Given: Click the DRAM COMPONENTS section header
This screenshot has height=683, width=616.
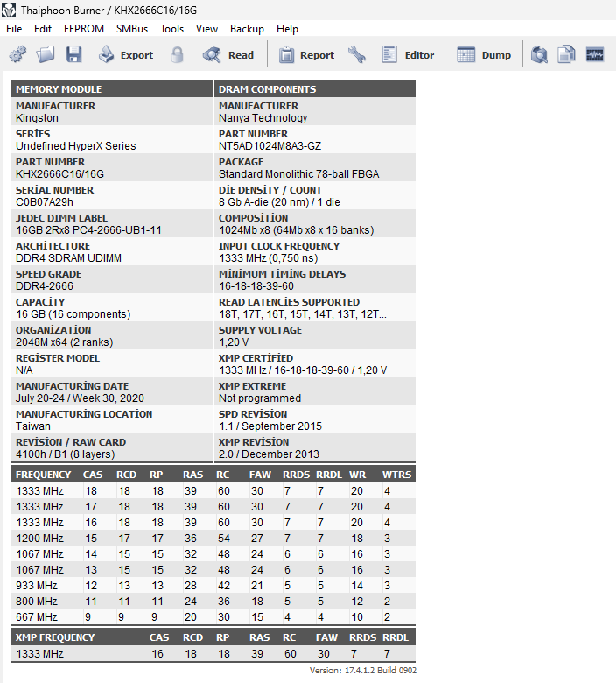Looking at the screenshot, I should click(315, 88).
